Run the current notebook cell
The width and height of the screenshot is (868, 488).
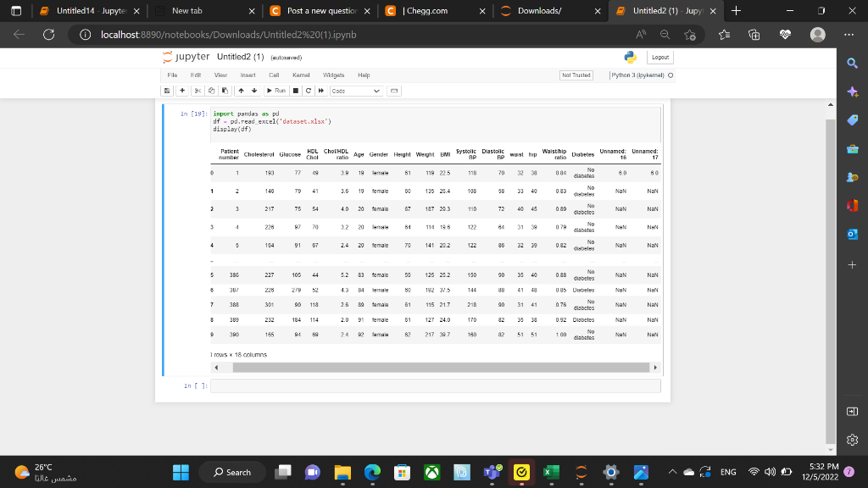coord(275,91)
